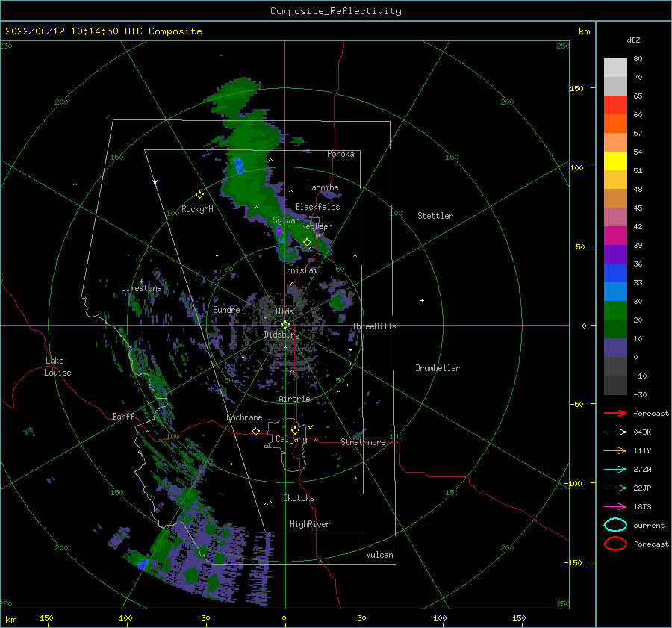Click the Sundre label on map
672x628 pixels.
point(226,309)
